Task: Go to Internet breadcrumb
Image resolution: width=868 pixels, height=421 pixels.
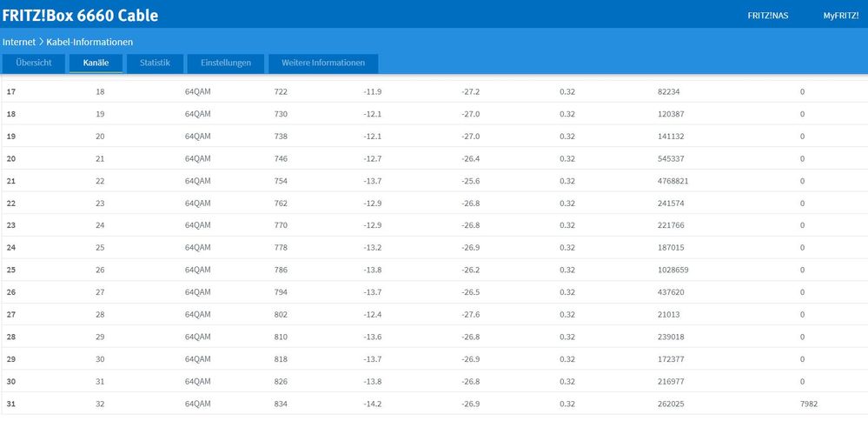Action: coord(19,42)
